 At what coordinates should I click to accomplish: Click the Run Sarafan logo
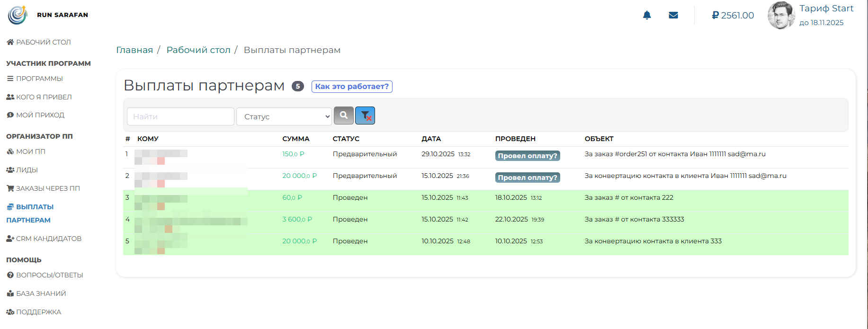tap(18, 15)
